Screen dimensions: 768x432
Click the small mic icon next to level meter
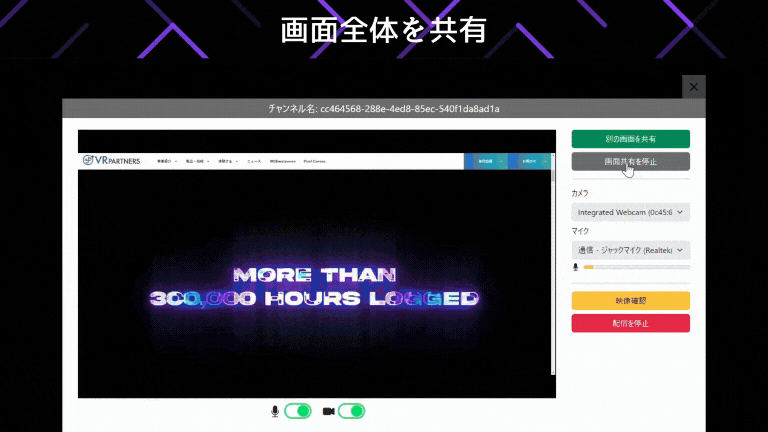pyautogui.click(x=576, y=267)
